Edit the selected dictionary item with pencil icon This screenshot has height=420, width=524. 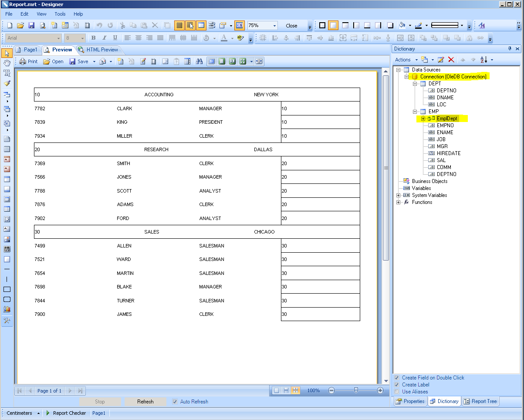pos(441,60)
